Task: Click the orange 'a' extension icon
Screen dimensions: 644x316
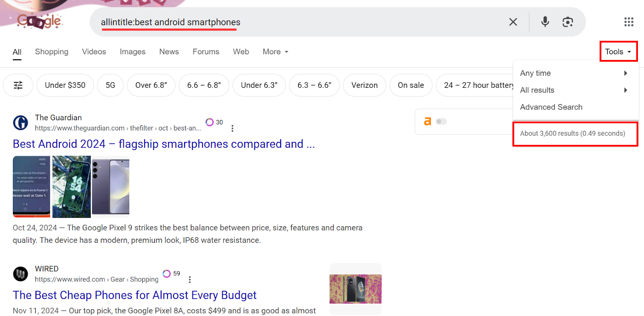Action: pyautogui.click(x=427, y=121)
